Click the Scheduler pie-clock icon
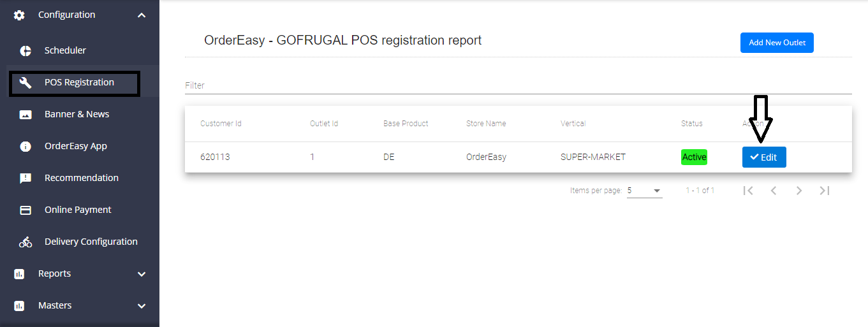868x327 pixels. pyautogui.click(x=26, y=50)
